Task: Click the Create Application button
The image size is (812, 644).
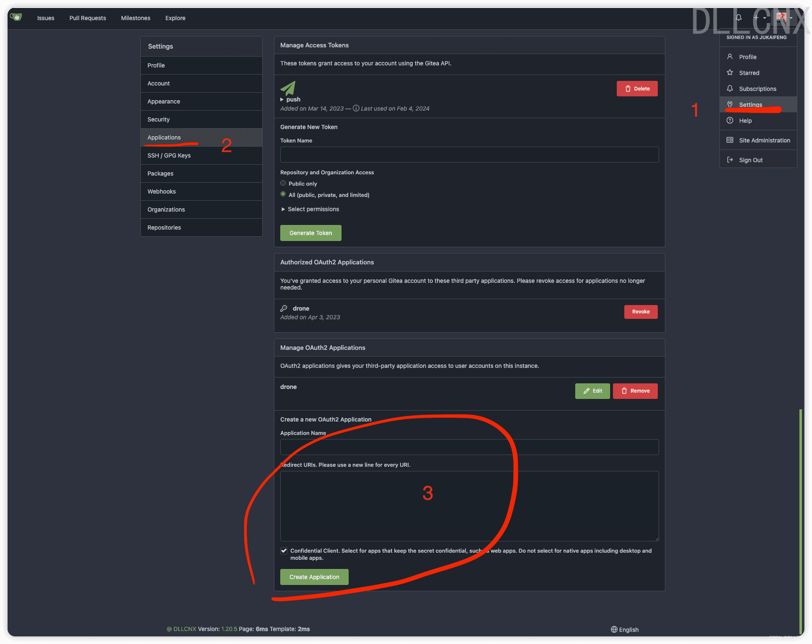Action: click(314, 576)
